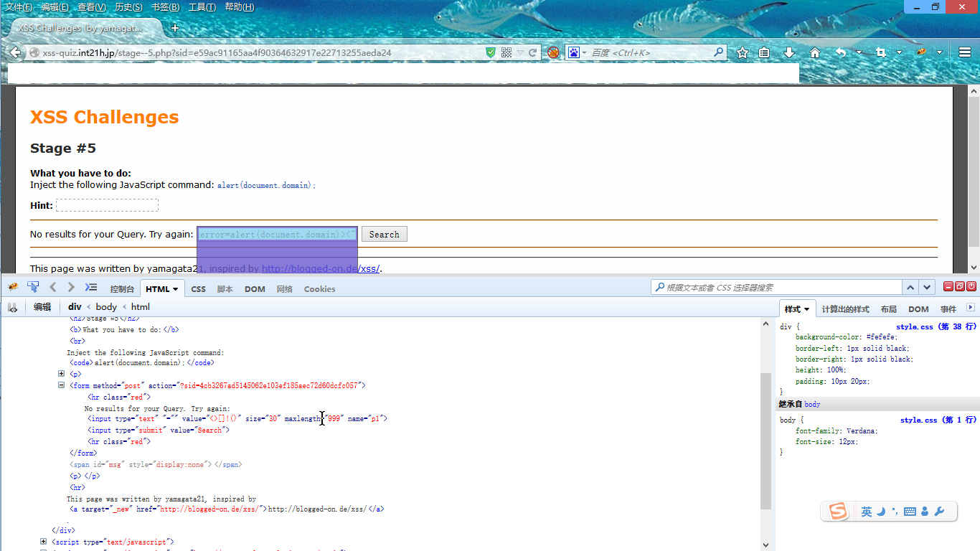980x551 pixels.
Task: Click the Sogou input method S icon
Action: [x=837, y=512]
